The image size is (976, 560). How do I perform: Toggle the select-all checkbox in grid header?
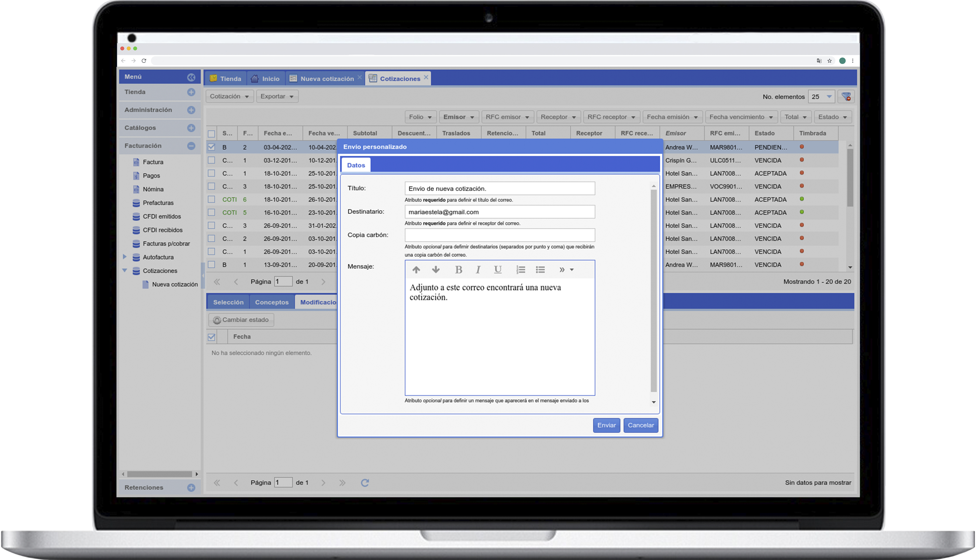tap(211, 133)
